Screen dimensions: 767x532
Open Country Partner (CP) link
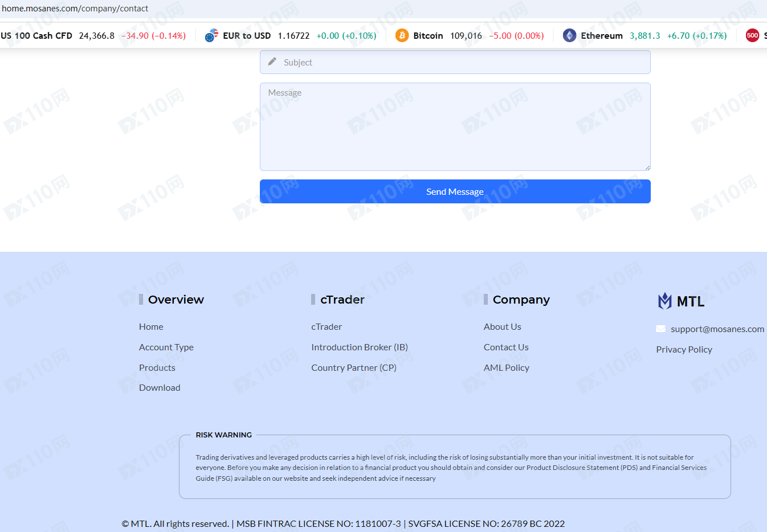pos(354,367)
